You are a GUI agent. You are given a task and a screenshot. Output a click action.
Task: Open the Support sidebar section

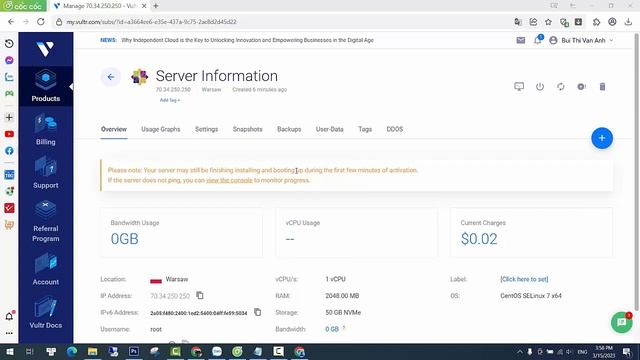[x=45, y=173]
